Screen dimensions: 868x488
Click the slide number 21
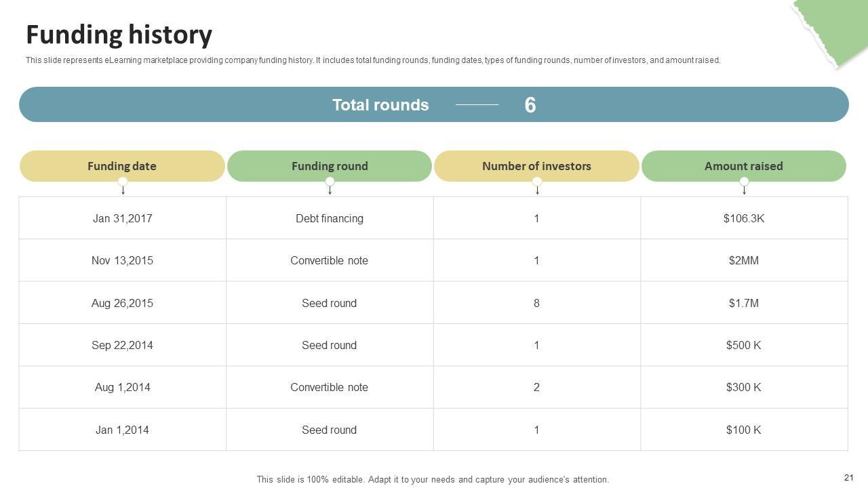849,478
